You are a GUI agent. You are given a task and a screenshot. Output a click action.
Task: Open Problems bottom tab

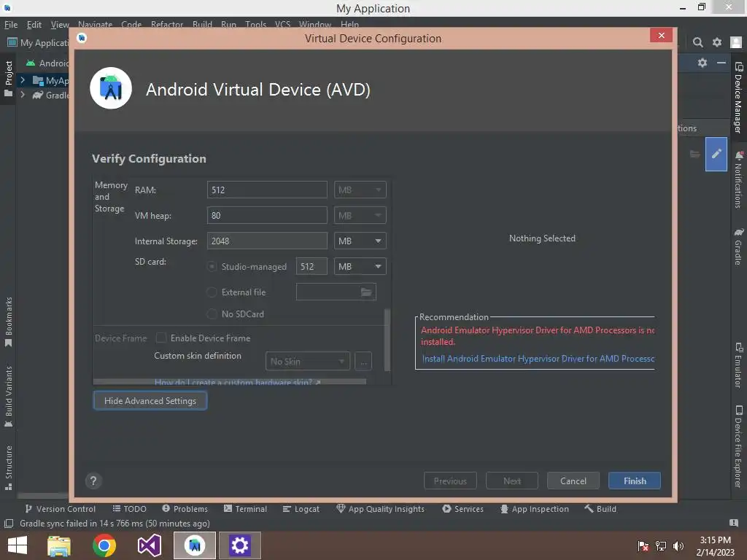click(x=185, y=509)
